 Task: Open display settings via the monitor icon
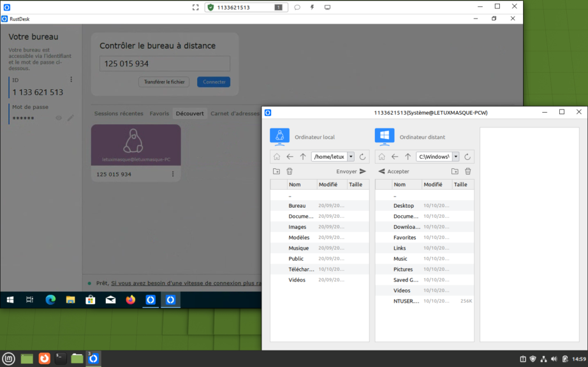pos(327,7)
